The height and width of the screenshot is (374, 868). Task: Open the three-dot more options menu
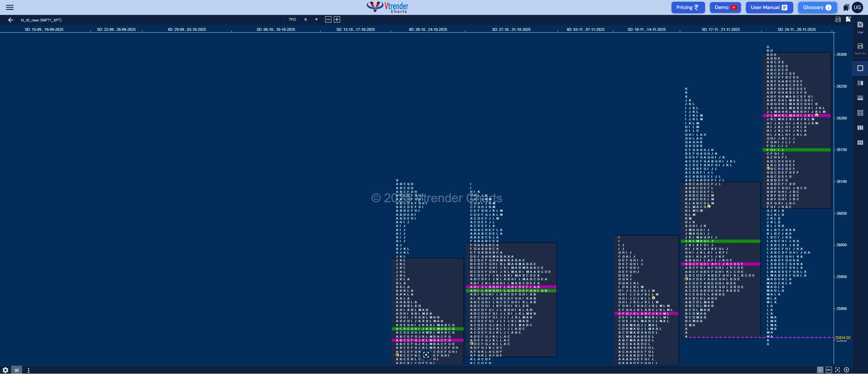pos(28,370)
